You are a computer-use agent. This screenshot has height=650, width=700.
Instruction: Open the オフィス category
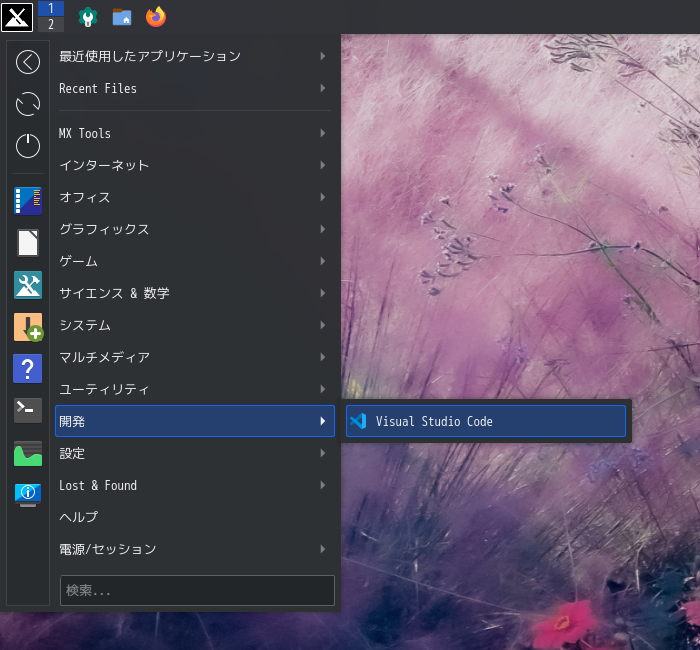tap(195, 197)
